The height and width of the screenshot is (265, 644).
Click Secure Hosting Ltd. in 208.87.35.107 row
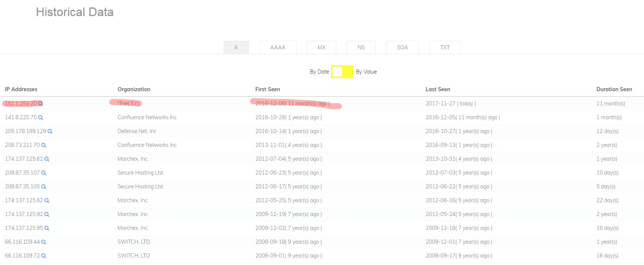141,173
